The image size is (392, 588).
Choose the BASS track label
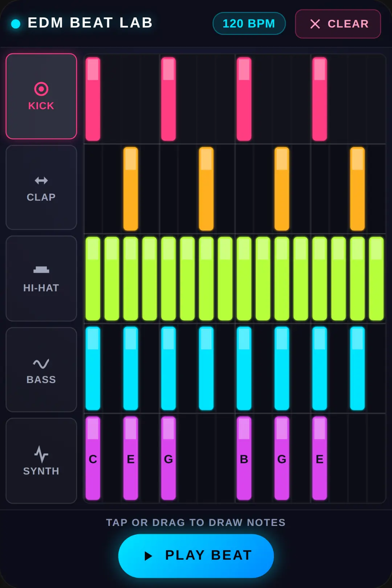(41, 380)
